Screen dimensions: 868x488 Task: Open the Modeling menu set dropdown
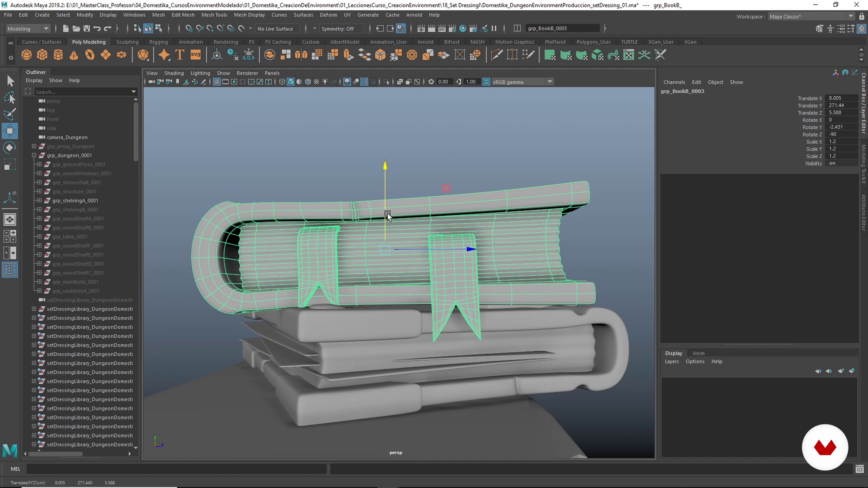coord(28,29)
